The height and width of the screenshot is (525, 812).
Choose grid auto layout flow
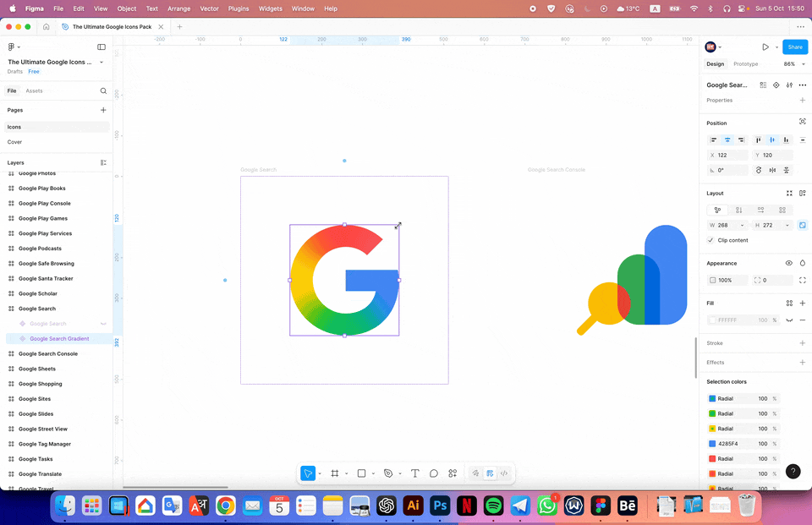[782, 210]
